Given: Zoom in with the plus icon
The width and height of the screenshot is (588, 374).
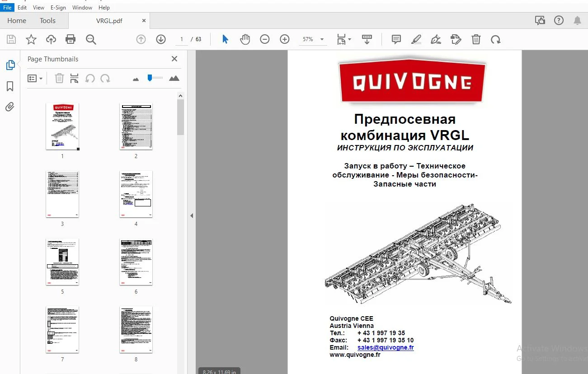Looking at the screenshot, I should click(x=285, y=39).
